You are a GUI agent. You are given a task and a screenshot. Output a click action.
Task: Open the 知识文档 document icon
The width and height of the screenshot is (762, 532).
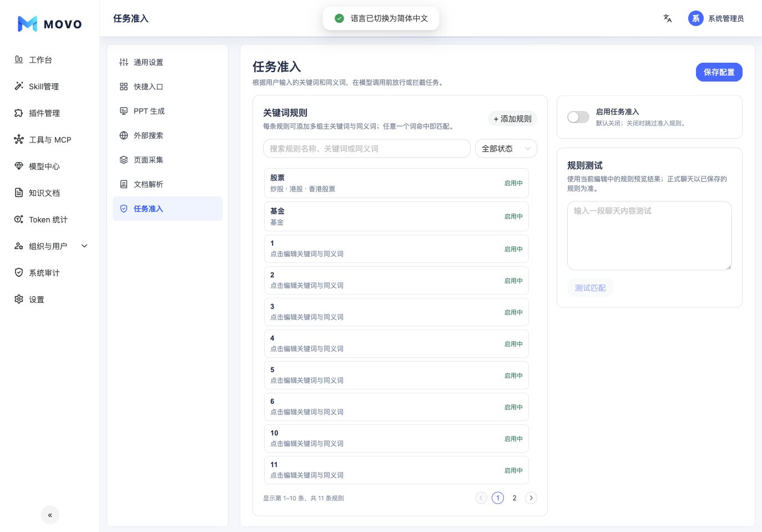click(x=19, y=192)
